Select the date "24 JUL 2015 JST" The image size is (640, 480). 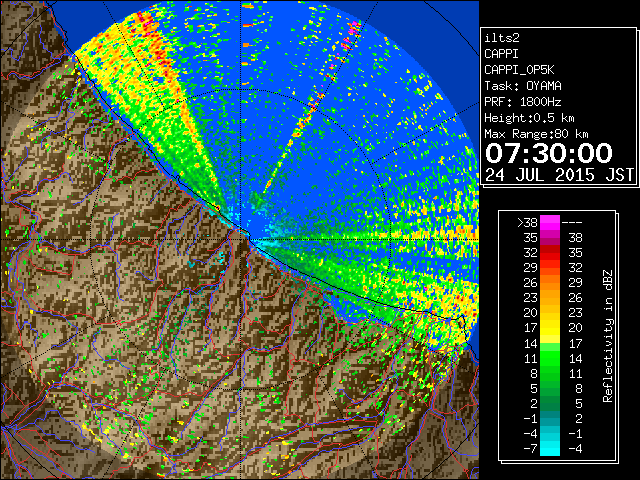pyautogui.click(x=559, y=175)
